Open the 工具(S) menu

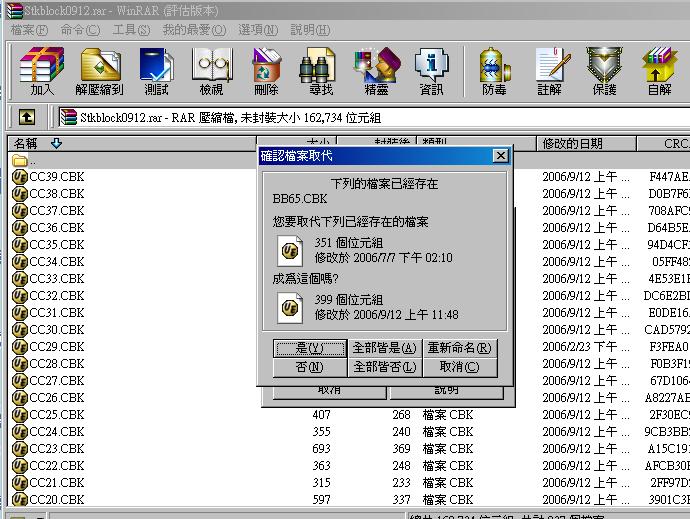point(131,30)
